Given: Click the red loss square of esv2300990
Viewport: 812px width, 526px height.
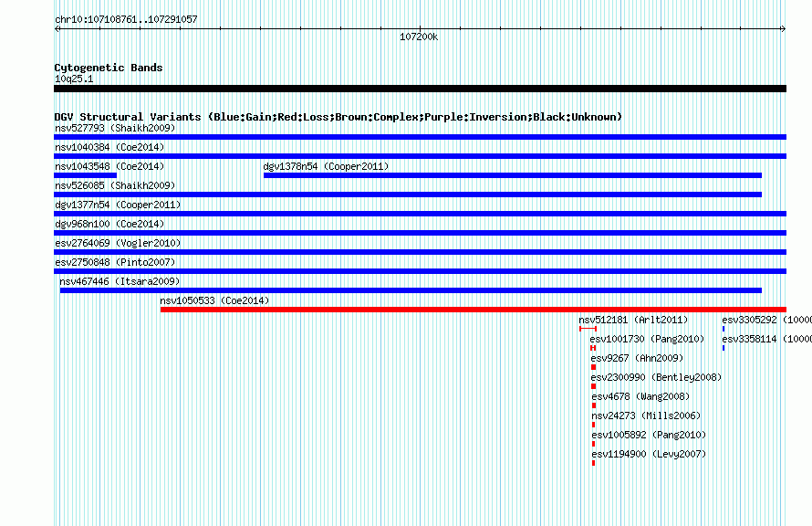Looking at the screenshot, I should tap(593, 386).
